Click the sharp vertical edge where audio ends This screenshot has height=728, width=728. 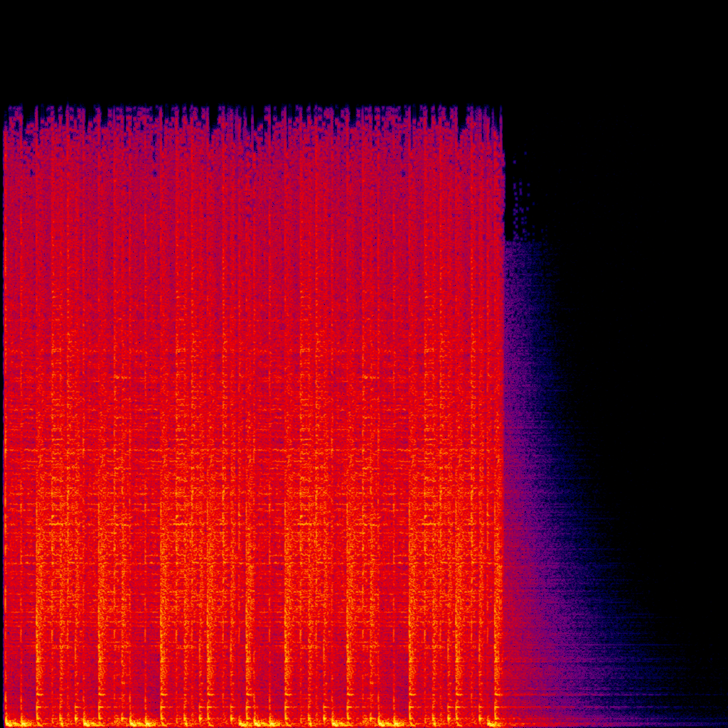click(x=503, y=427)
